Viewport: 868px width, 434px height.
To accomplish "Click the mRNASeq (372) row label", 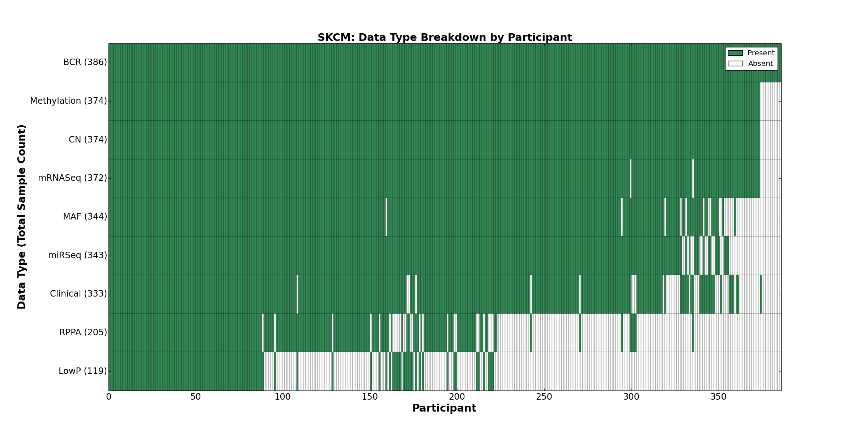I will 72,178.
